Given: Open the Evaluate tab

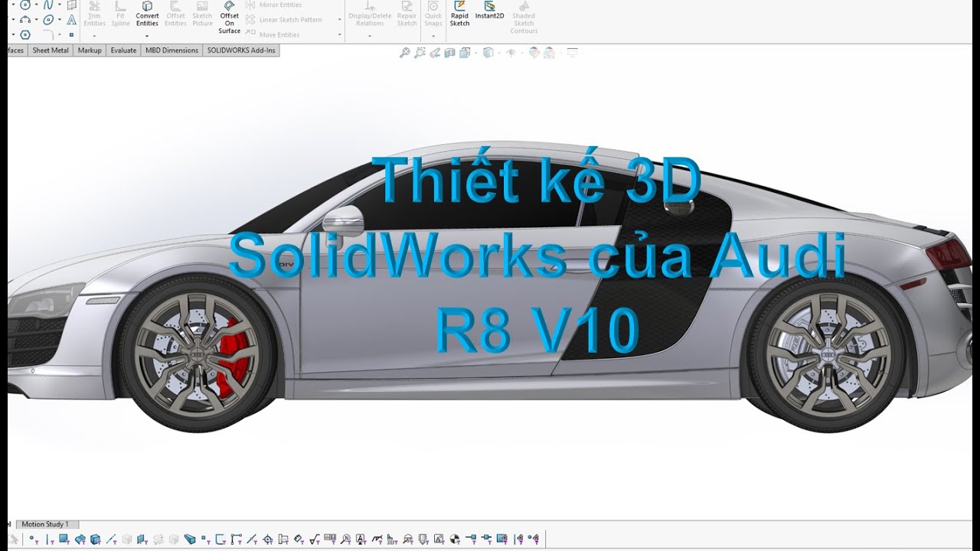Looking at the screenshot, I should (123, 51).
